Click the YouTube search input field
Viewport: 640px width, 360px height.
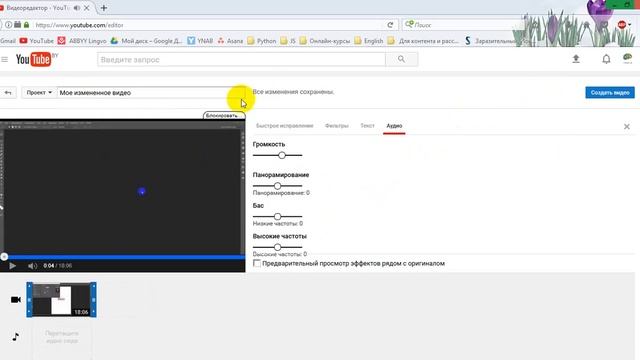[241, 60]
